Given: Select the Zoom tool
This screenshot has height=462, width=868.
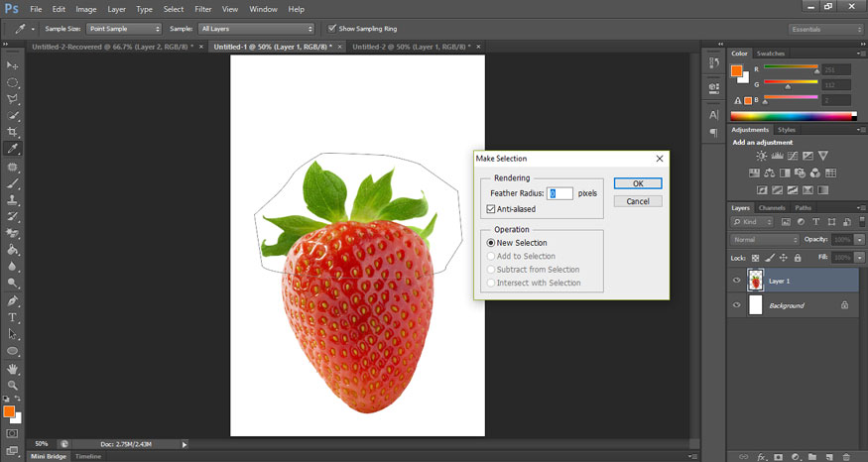Looking at the screenshot, I should point(13,385).
